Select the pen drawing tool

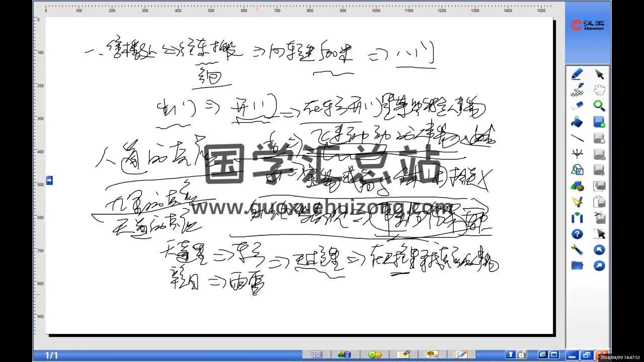(x=577, y=74)
